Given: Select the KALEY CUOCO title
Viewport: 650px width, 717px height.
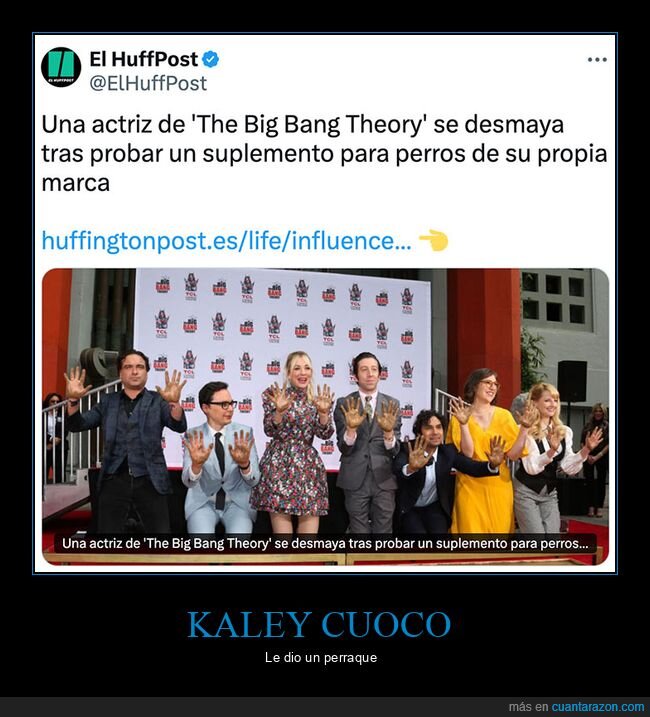Looking at the screenshot, I should click(x=319, y=625).
